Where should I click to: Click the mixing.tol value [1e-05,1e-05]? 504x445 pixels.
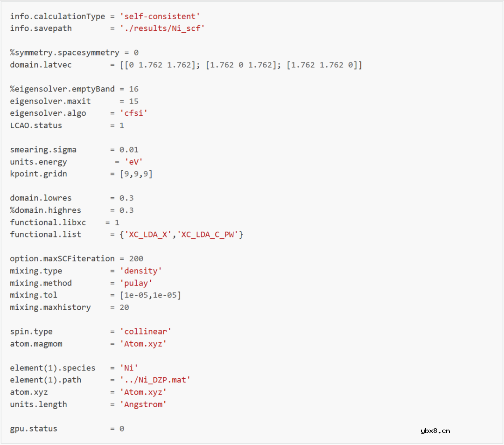(x=150, y=295)
